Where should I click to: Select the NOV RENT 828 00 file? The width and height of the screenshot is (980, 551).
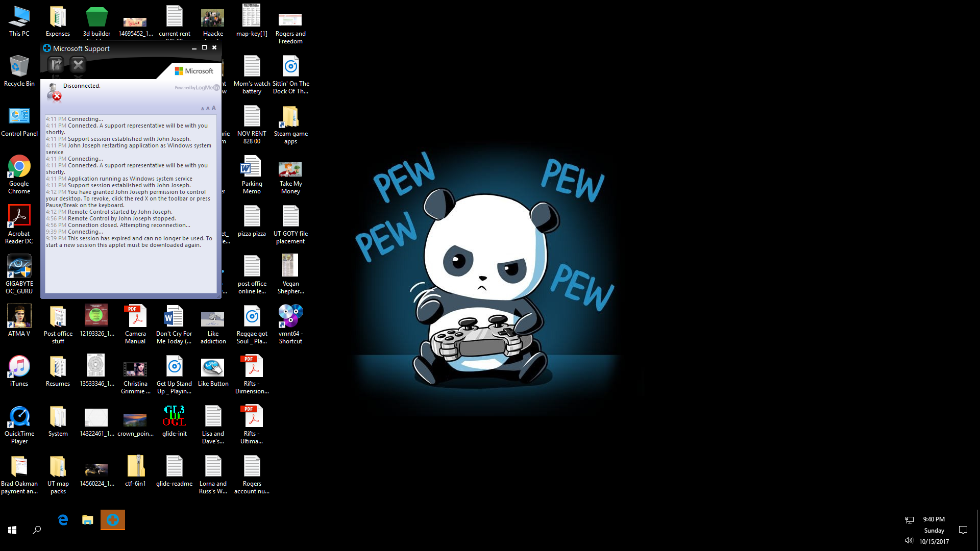[x=252, y=124]
